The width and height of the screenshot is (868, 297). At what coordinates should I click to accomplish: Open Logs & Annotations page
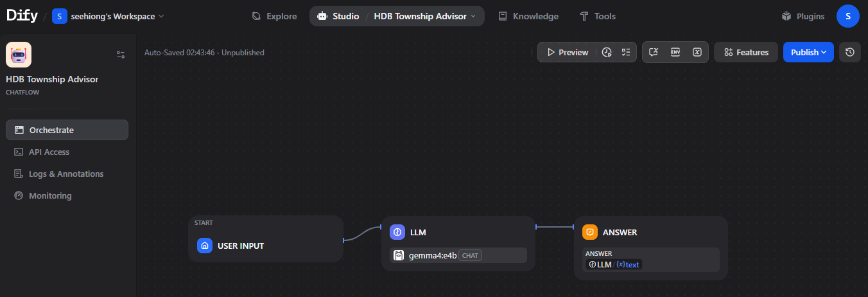[67, 174]
